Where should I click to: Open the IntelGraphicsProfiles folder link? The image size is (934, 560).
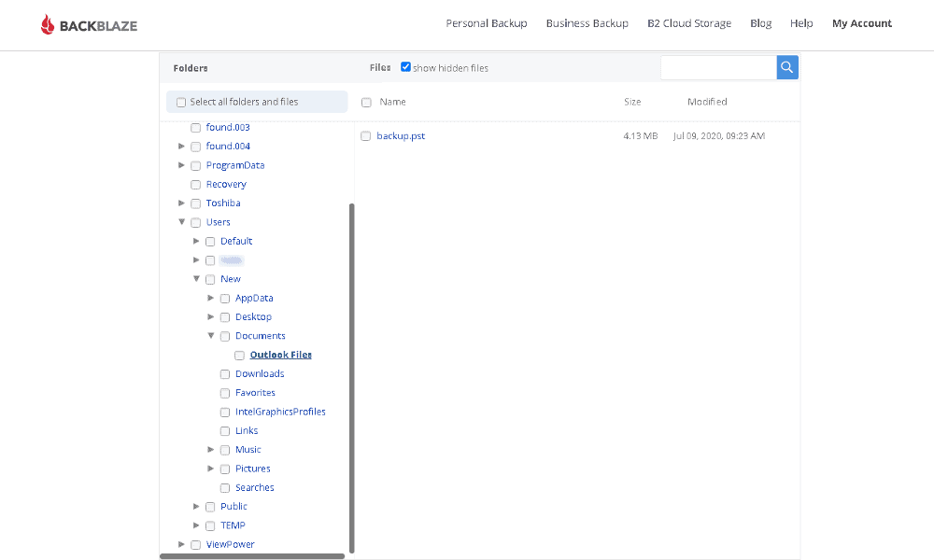coord(280,412)
